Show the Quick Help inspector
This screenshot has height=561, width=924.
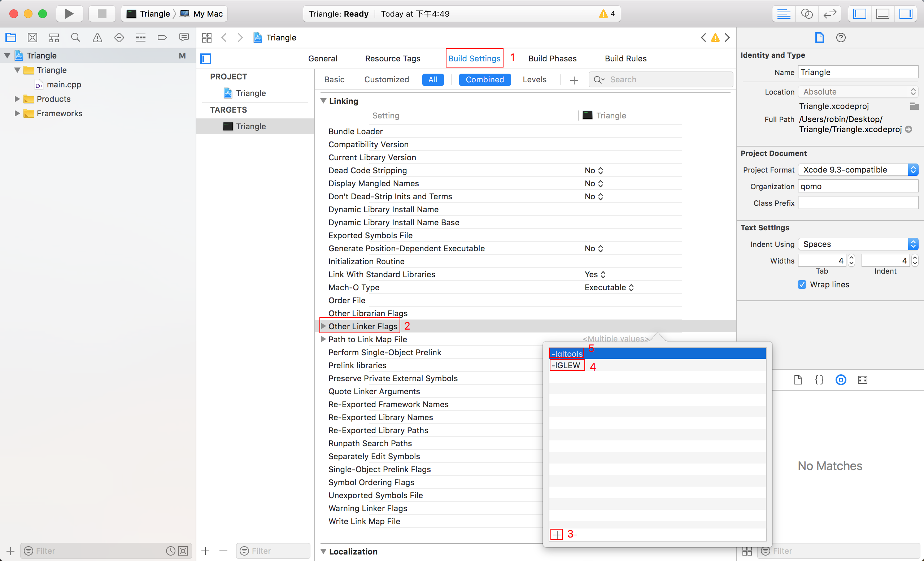[x=841, y=38]
